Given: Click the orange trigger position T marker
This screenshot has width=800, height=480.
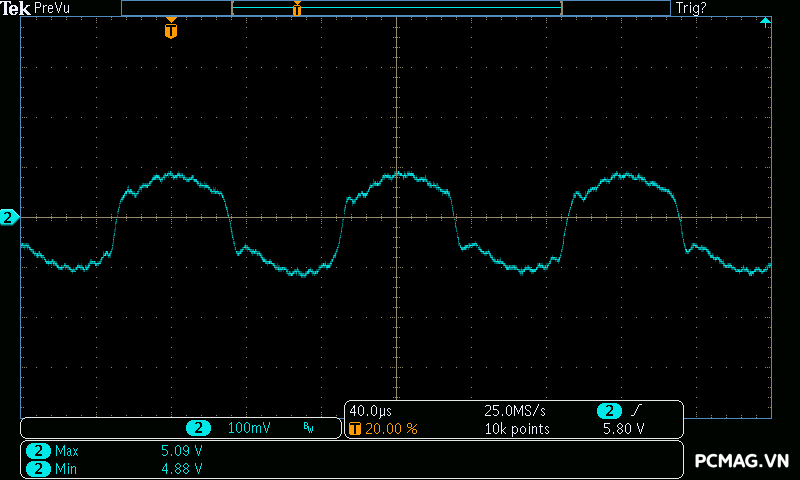Looking at the screenshot, I should 171,30.
